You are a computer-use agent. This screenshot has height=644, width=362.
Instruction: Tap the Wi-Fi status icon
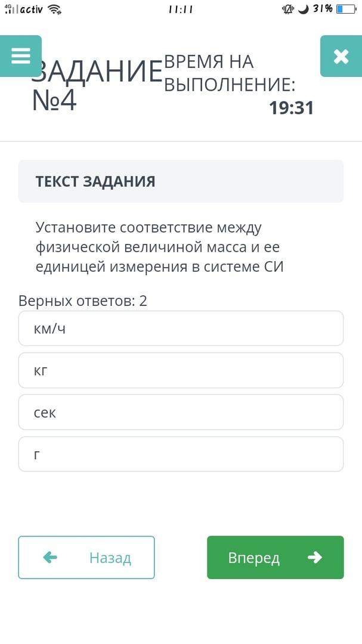tap(55, 10)
